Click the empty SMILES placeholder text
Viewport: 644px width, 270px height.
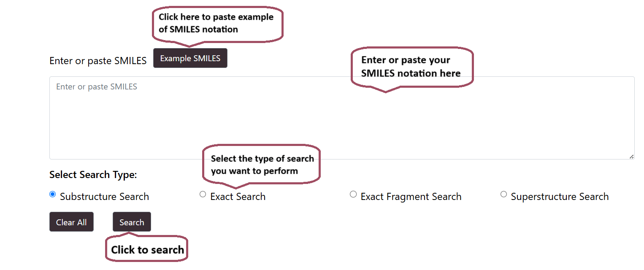tap(97, 86)
